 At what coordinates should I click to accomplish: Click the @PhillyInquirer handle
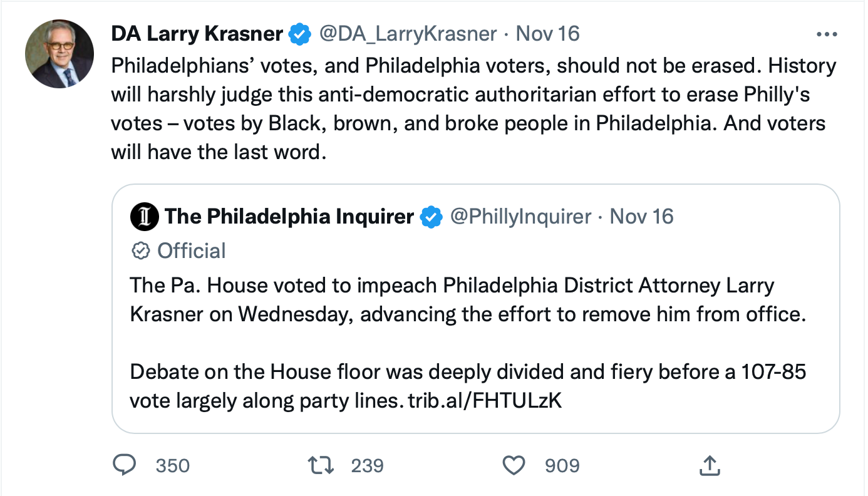pyautogui.click(x=520, y=217)
